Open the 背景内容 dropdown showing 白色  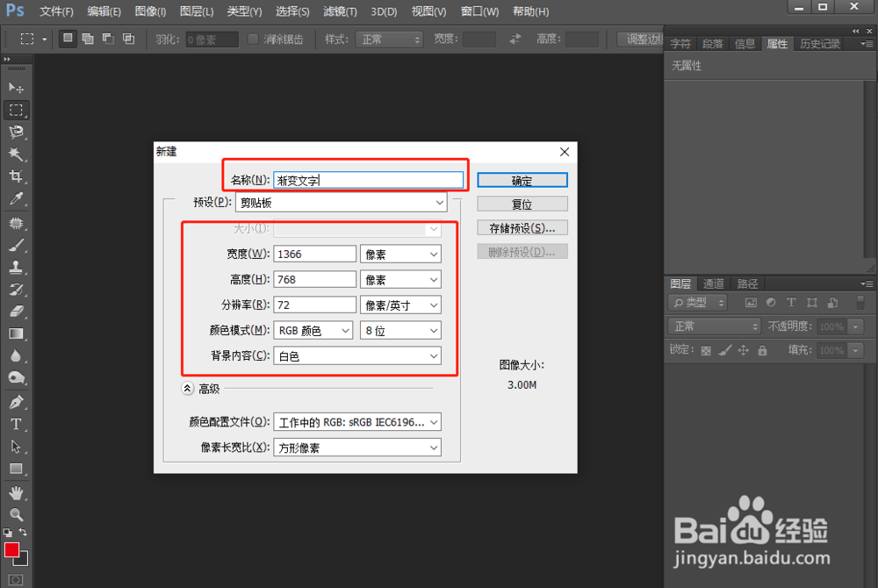point(357,355)
